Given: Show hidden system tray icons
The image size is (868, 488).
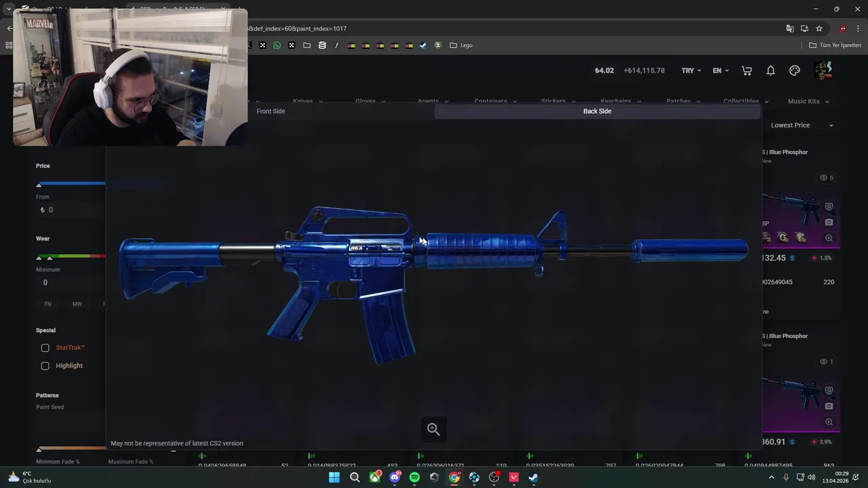Looking at the screenshot, I should pyautogui.click(x=771, y=477).
